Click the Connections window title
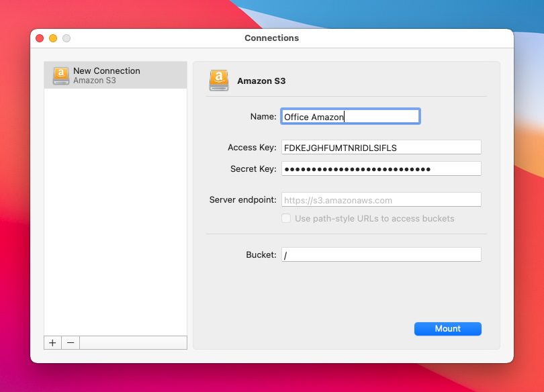 point(271,38)
